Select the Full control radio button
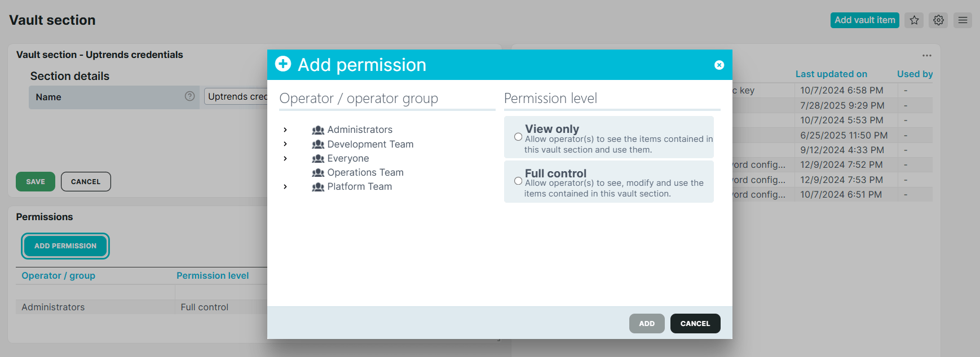 tap(518, 181)
